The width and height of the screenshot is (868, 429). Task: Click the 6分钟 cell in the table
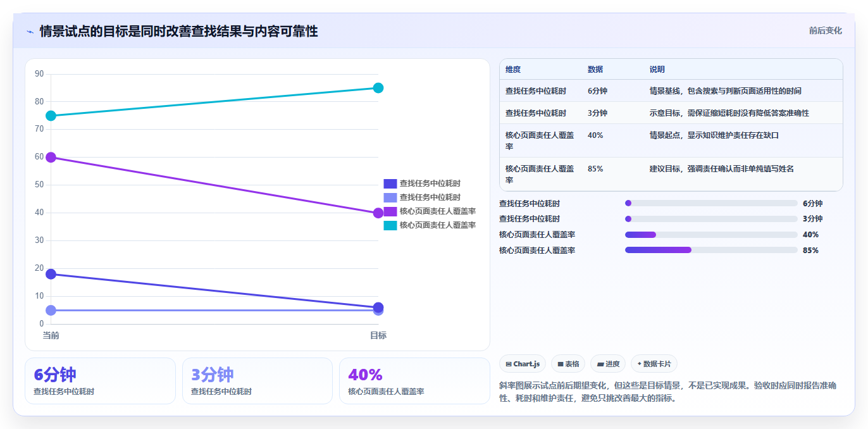coord(597,91)
